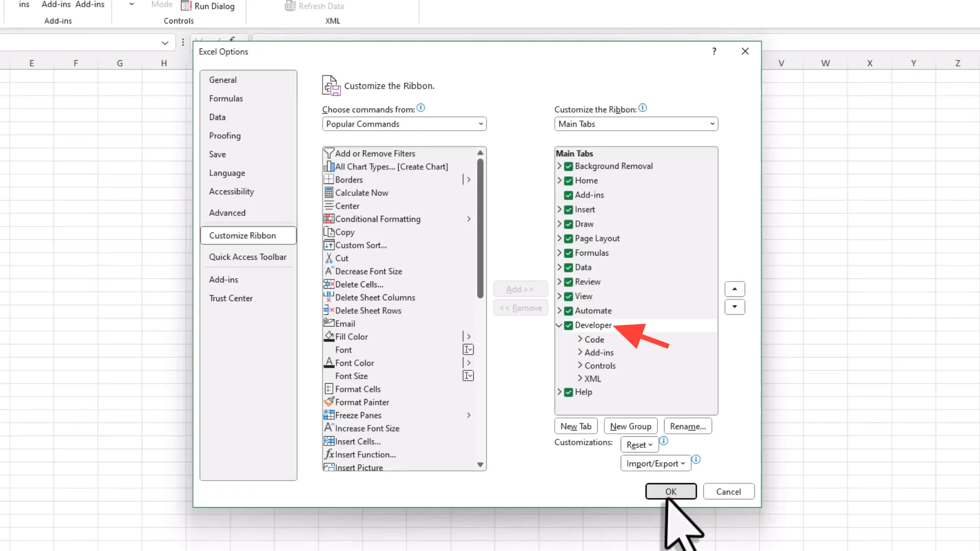Select the Cut command with scissors icon
Viewport: 980px width, 551px height.
click(x=336, y=258)
